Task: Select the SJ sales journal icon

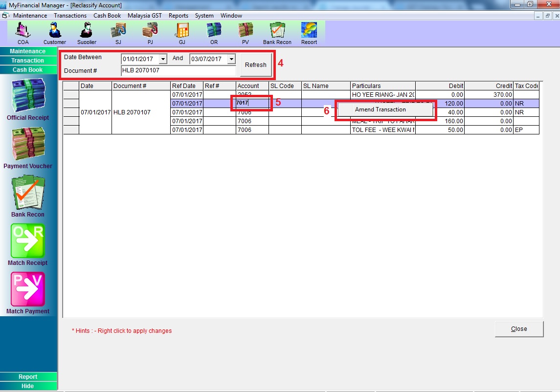Action: point(118,32)
